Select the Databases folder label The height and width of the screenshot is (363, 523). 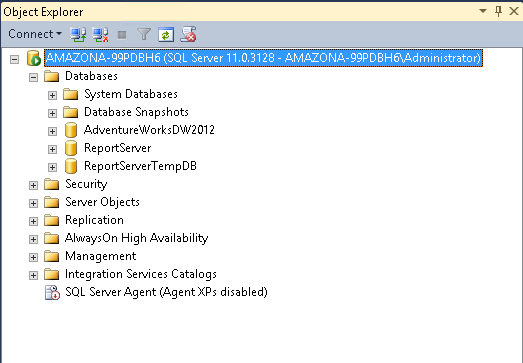click(91, 76)
